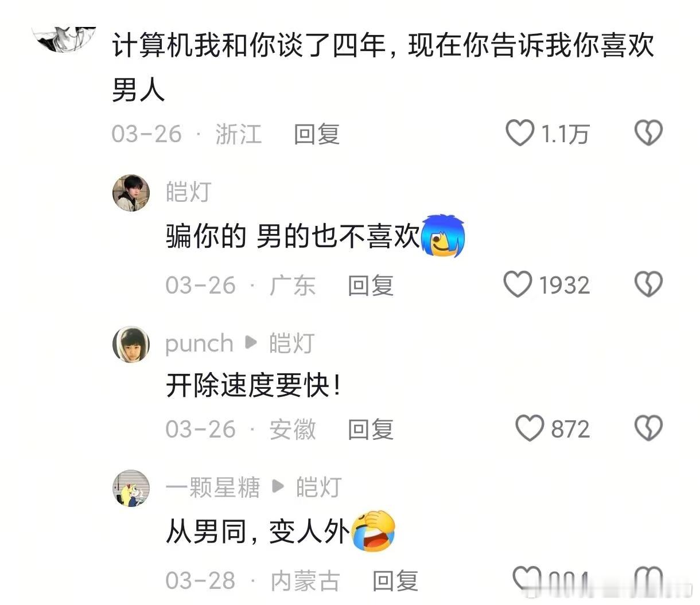The width and height of the screenshot is (700, 605).
Task: Like 一颗星糖's reply from 内蒙古
Action: tap(527, 579)
